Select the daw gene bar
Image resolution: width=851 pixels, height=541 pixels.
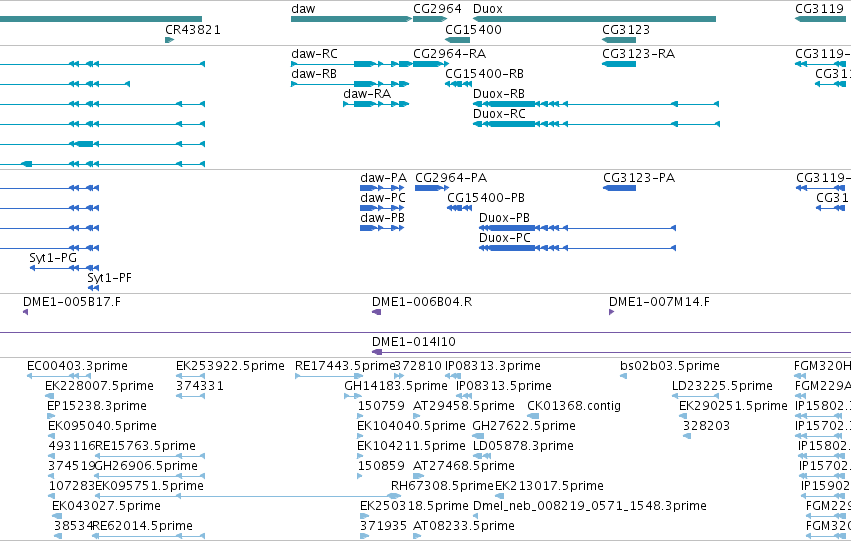pyautogui.click(x=351, y=19)
